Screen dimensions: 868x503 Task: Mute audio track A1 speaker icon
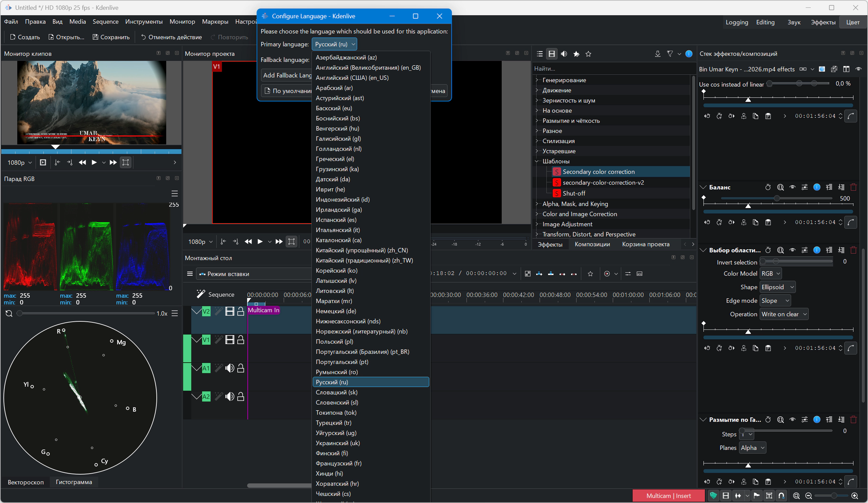point(230,368)
